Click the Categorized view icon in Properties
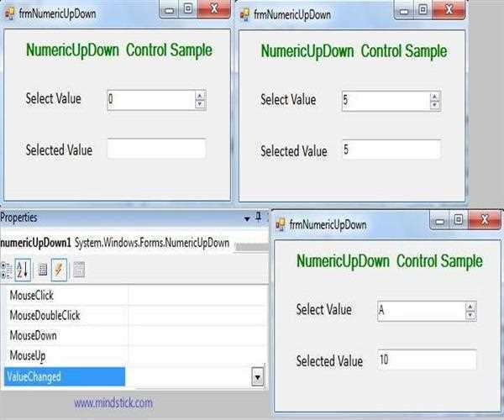The width and height of the screenshot is (504, 420). 7,270
